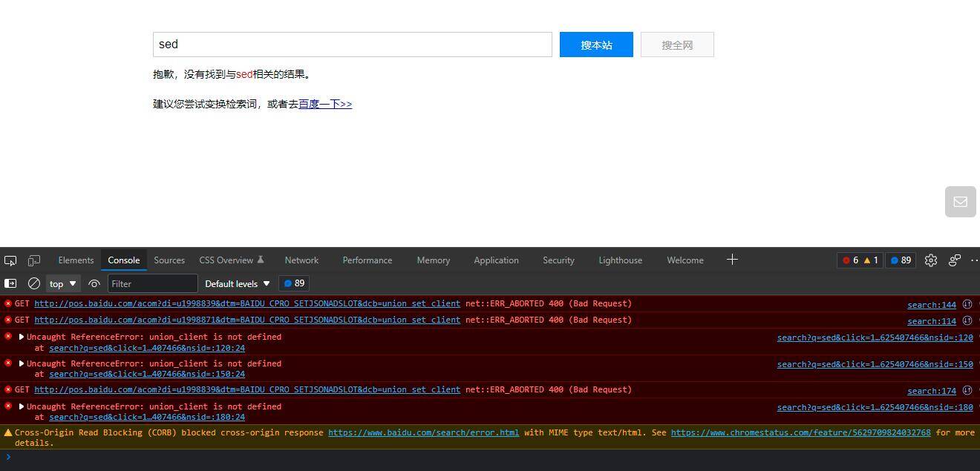Toggle device emulation mode

coord(34,260)
